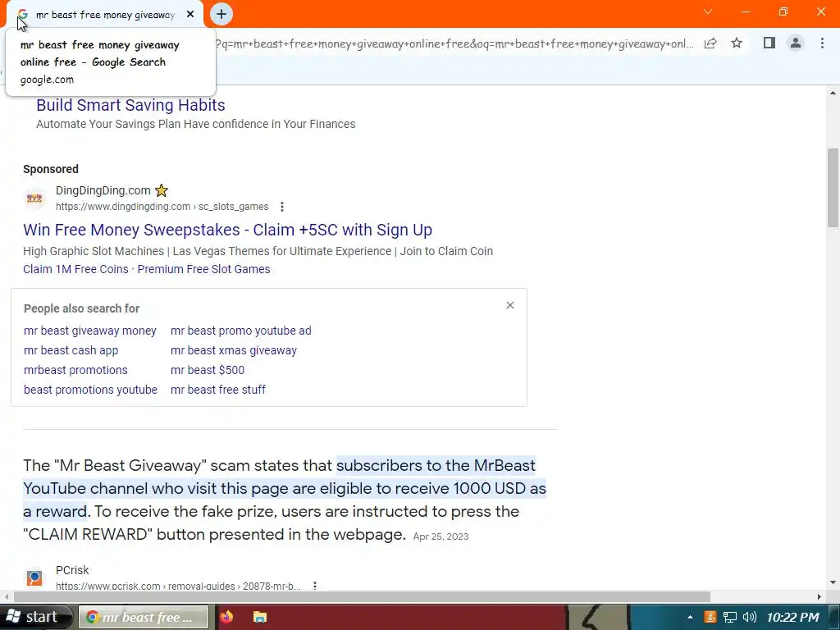Click the Google favicon in the tab

pyautogui.click(x=22, y=15)
